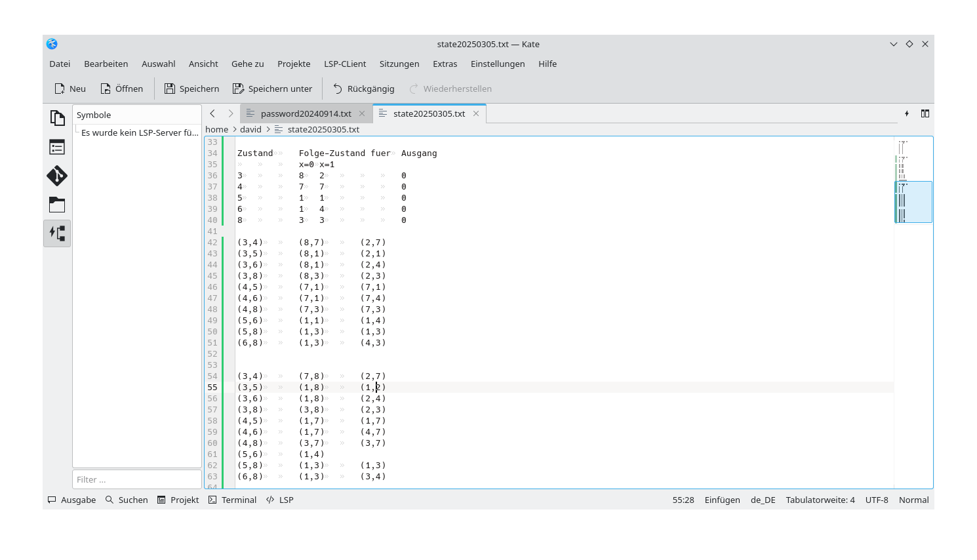
Task: Toggle the Terminal panel in status bar
Action: point(233,500)
